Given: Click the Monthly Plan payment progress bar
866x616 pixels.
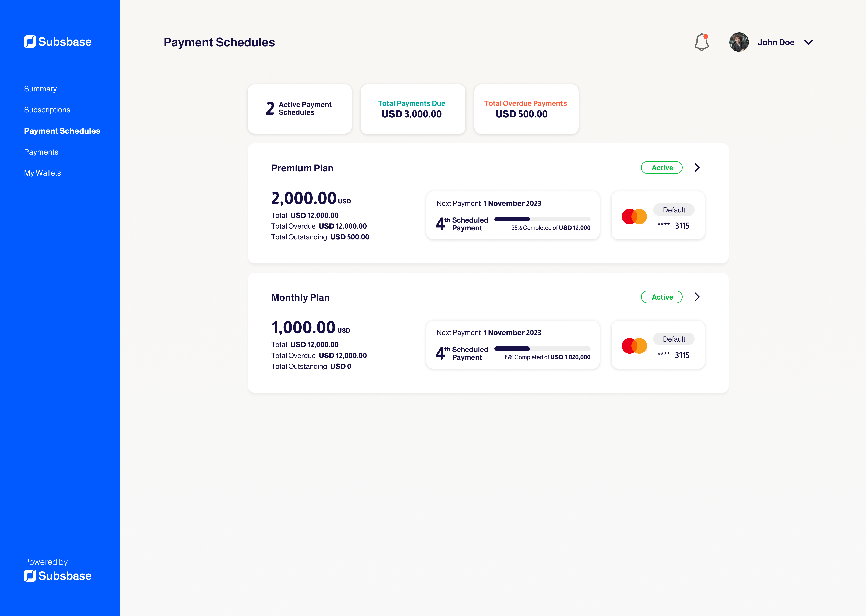Looking at the screenshot, I should [x=542, y=349].
